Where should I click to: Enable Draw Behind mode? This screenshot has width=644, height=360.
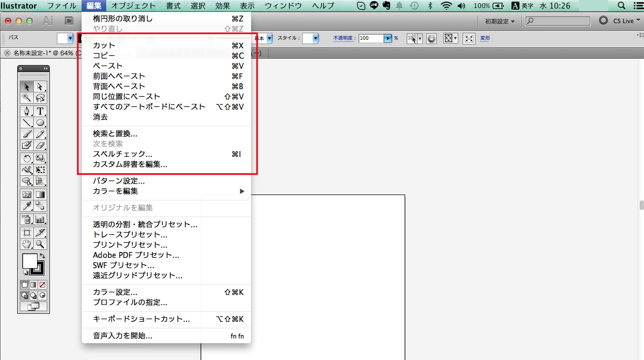coord(33,296)
